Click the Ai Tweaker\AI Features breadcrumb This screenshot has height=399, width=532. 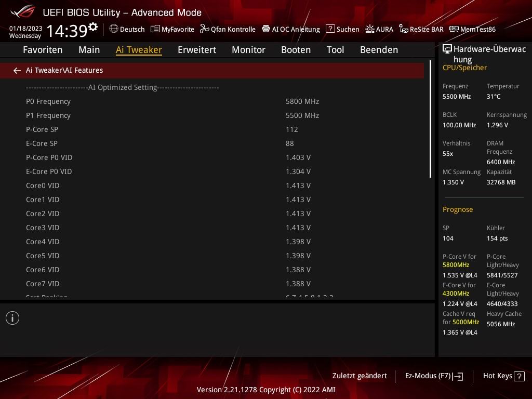coord(64,70)
